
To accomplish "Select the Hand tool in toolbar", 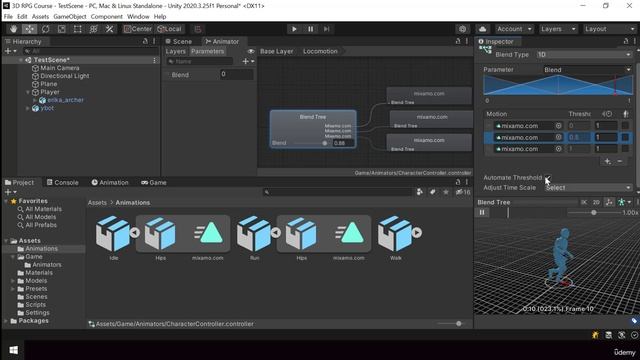I will 14,29.
